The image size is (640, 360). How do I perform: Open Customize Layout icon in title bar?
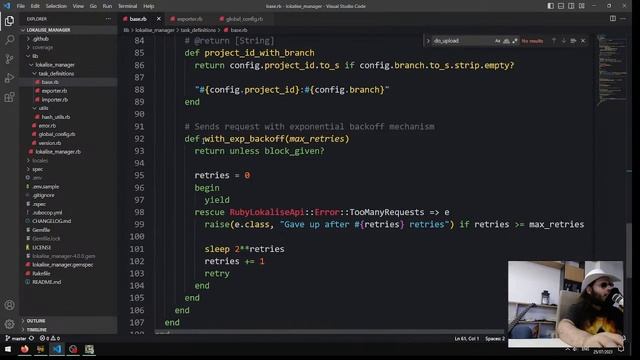pos(582,6)
